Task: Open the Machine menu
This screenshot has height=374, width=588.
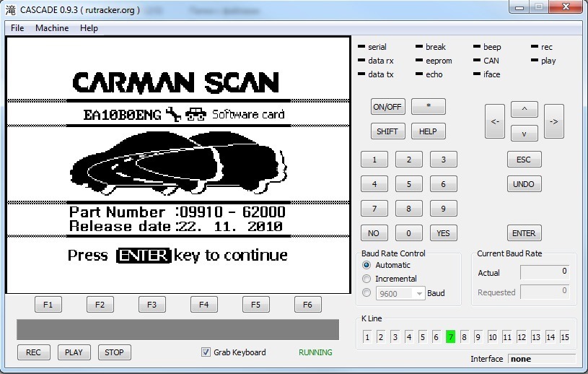Action: click(52, 28)
